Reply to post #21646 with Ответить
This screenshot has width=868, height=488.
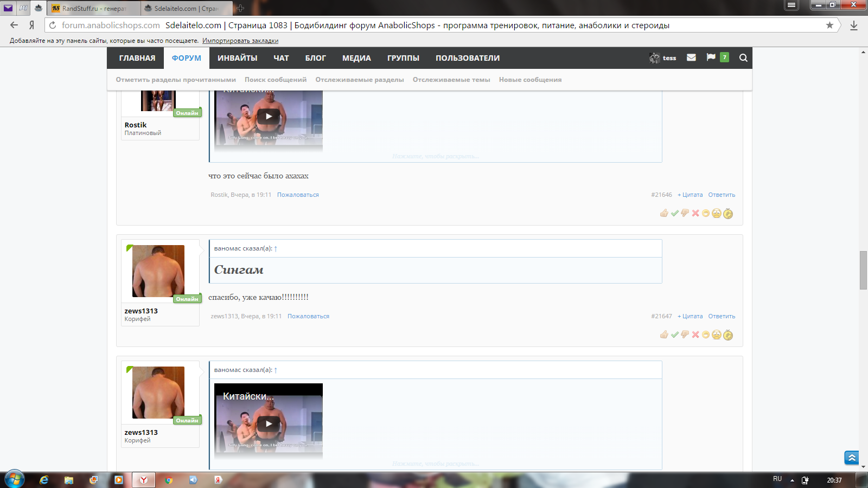point(722,195)
